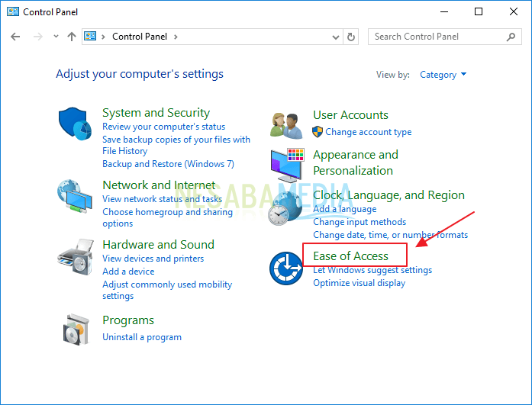Expand the chevron after Control Panel breadcrumb
Viewport: 532px width, 405px height.
[x=176, y=37]
